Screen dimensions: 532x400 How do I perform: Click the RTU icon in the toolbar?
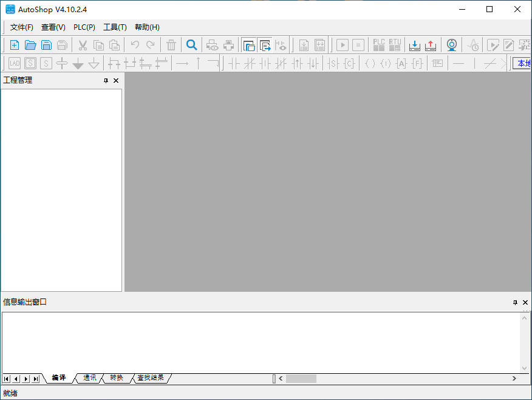click(395, 45)
